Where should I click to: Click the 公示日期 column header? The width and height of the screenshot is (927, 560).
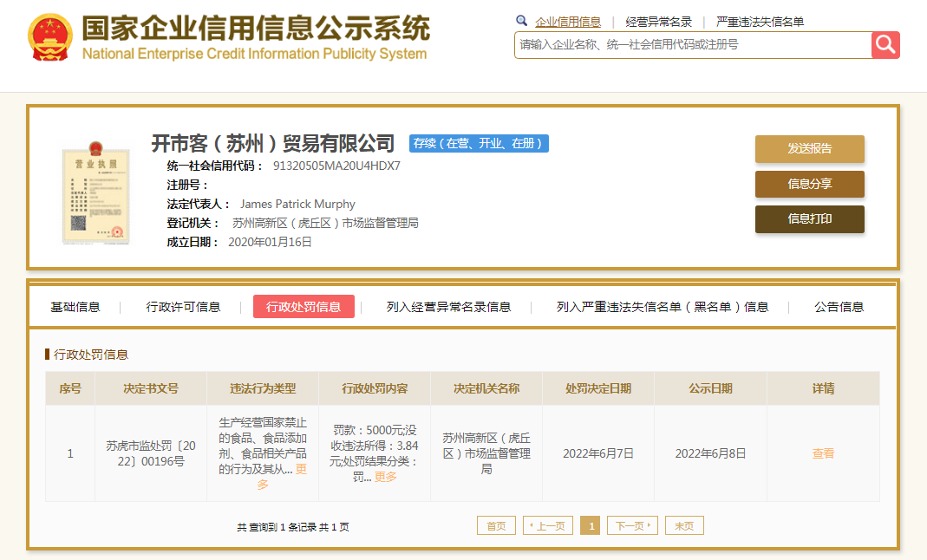[710, 388]
